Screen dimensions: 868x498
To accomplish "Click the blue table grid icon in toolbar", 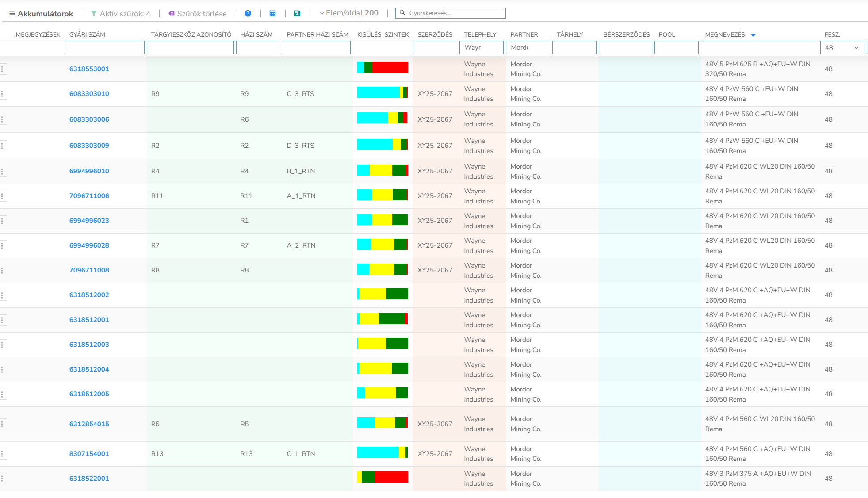I will [x=272, y=13].
